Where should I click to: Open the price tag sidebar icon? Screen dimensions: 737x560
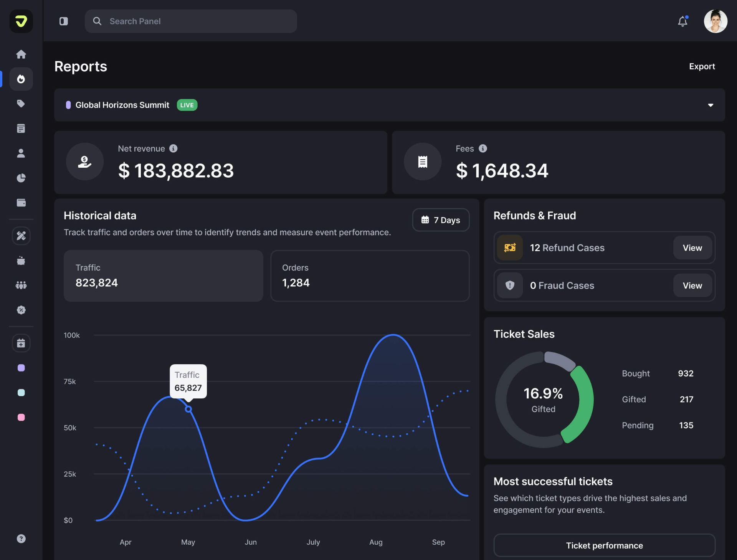point(21,104)
